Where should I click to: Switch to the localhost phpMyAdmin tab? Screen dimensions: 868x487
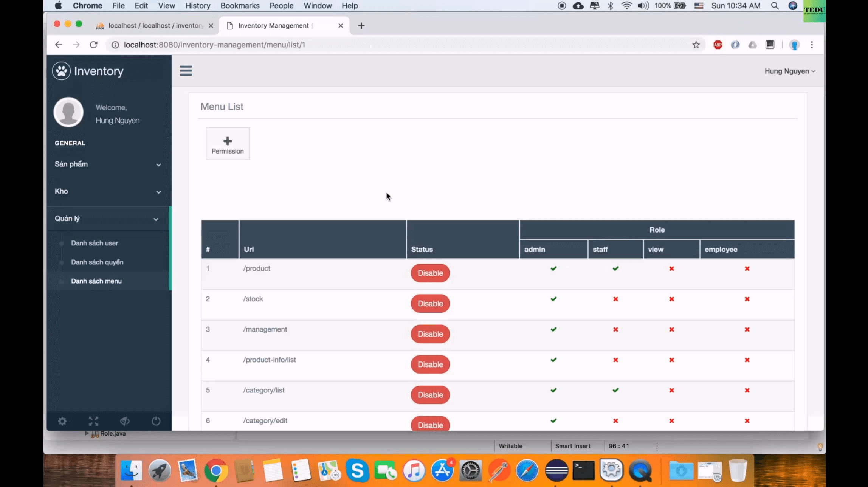pos(155,26)
